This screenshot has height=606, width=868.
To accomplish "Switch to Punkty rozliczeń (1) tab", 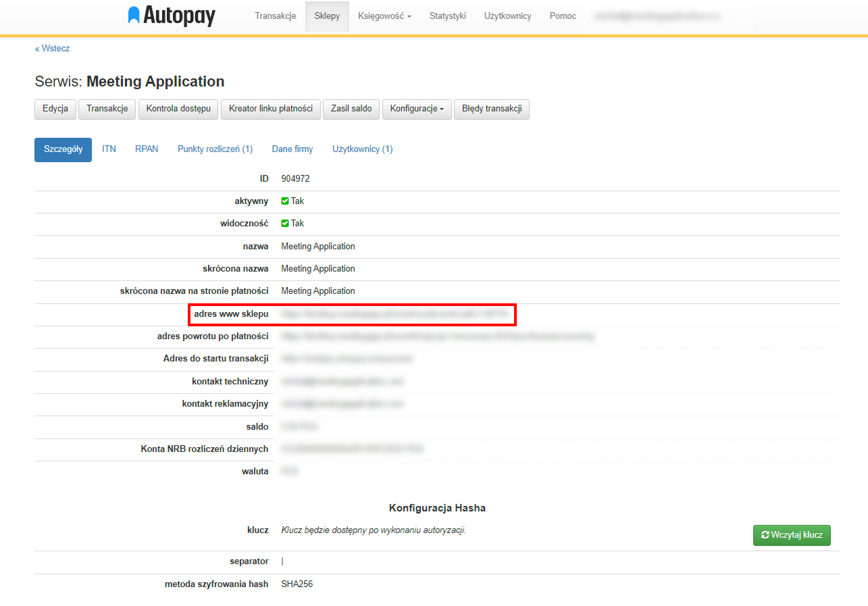I will [x=215, y=149].
